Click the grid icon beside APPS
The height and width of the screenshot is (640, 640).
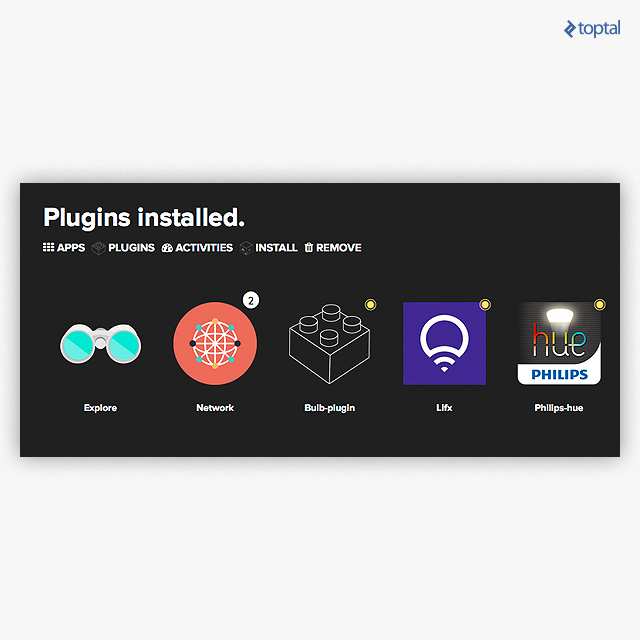(x=48, y=248)
